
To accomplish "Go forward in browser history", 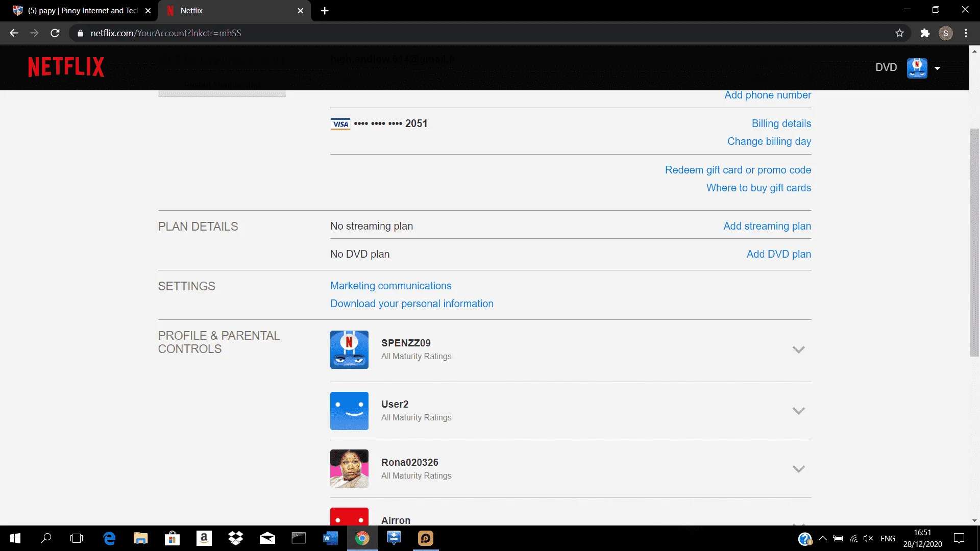I will pyautogui.click(x=34, y=33).
